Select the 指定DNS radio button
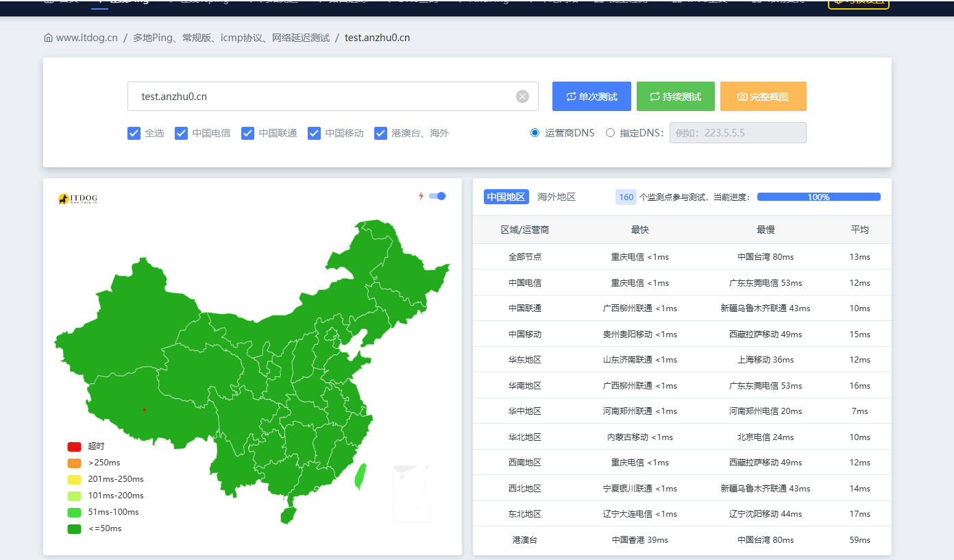 point(610,133)
